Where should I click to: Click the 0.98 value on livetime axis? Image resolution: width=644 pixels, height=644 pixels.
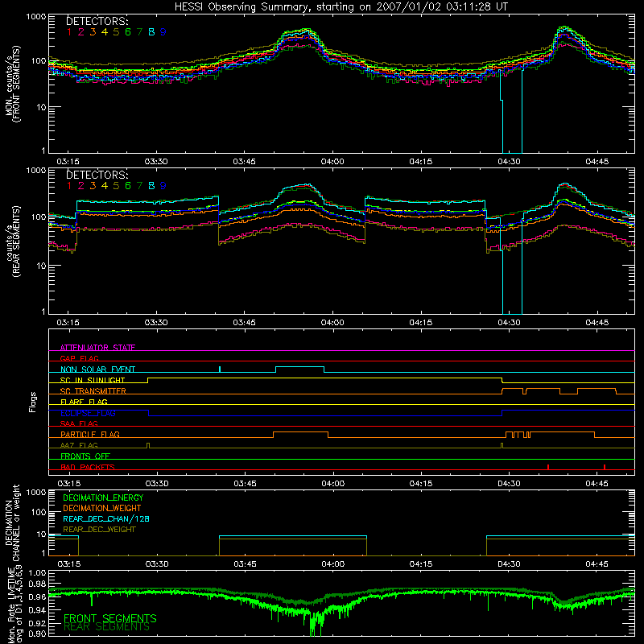click(x=38, y=584)
